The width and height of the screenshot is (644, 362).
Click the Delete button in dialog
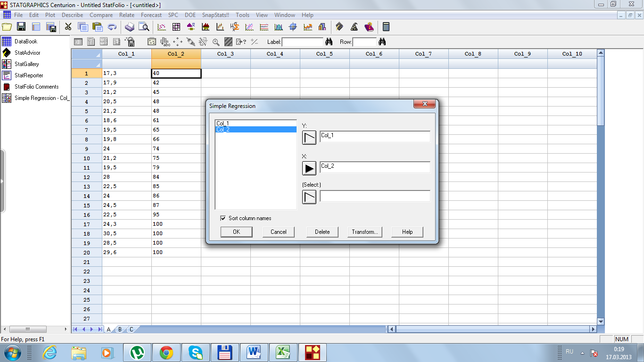pyautogui.click(x=322, y=232)
